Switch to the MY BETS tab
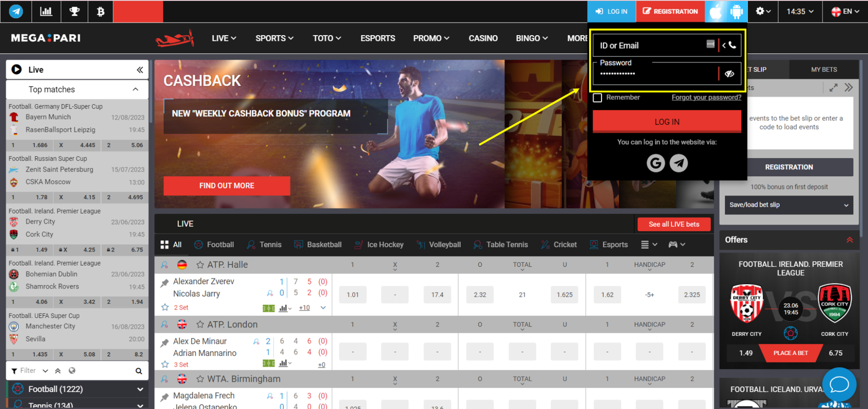 [824, 69]
